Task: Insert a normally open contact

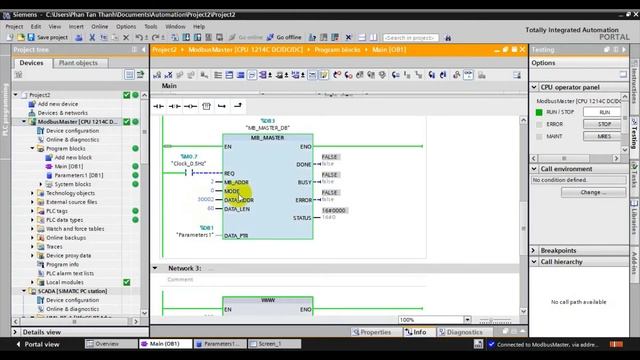Action: click(x=158, y=106)
